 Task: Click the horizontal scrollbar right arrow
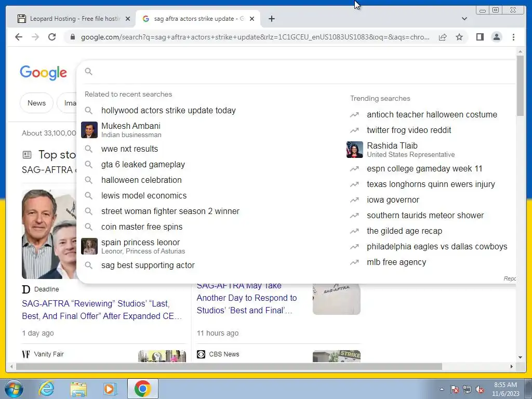point(512,366)
